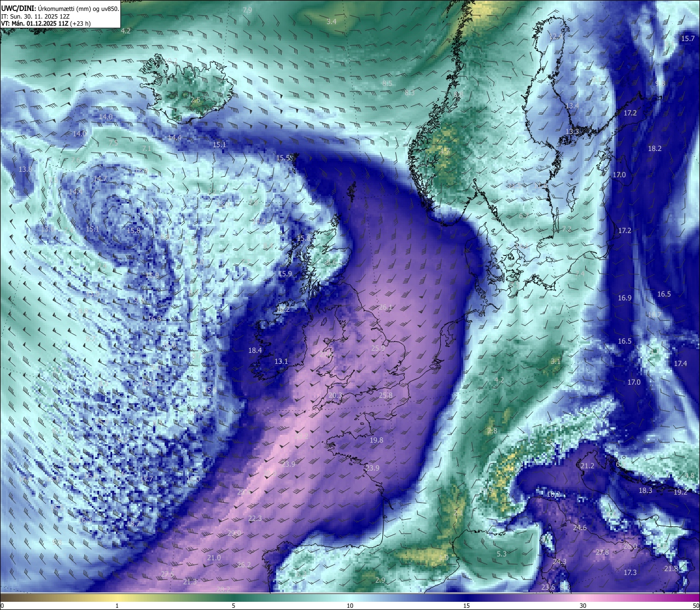Screen dimensions: 700x610
Task: Click the 16.9 value in eastern Europe
Action: [625, 298]
